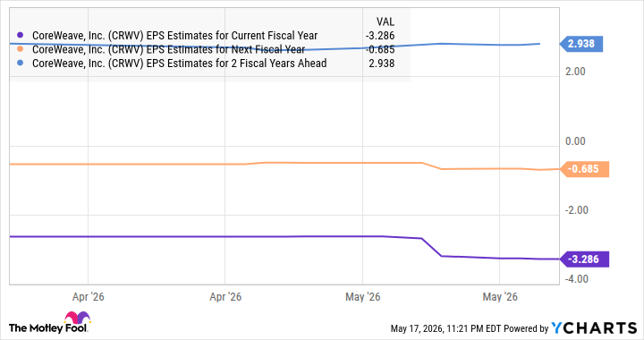Click the blue 2.938 value flag
The width and height of the screenshot is (644, 340).
(581, 44)
